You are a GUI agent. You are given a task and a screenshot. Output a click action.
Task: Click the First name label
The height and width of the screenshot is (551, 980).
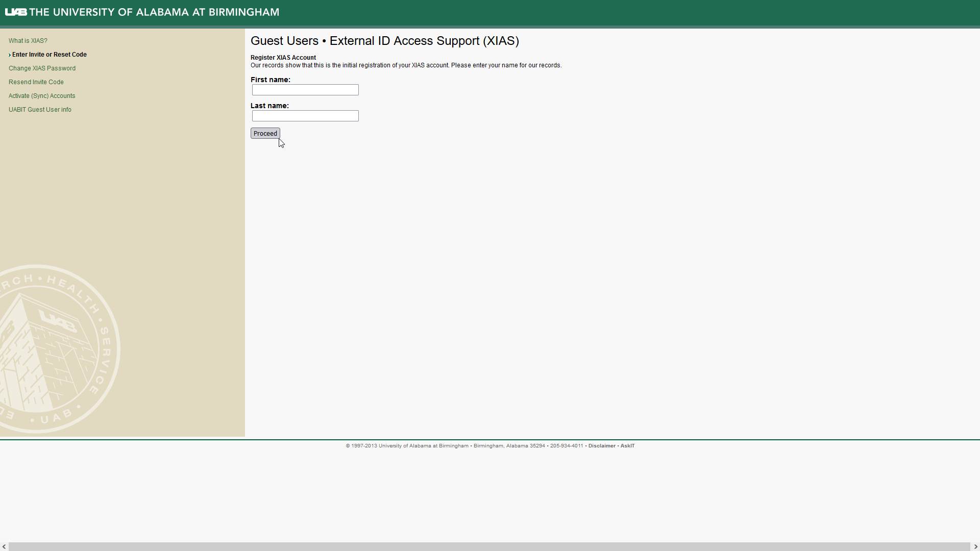(x=271, y=80)
